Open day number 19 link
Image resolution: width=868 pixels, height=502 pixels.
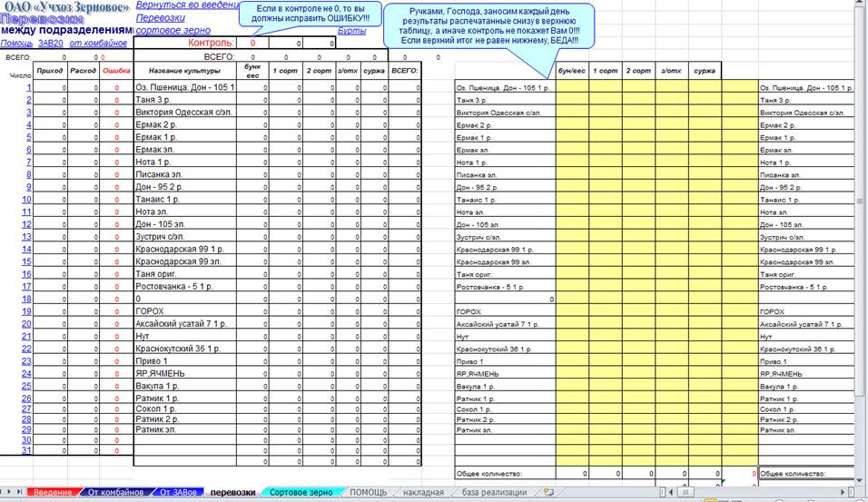(x=26, y=311)
